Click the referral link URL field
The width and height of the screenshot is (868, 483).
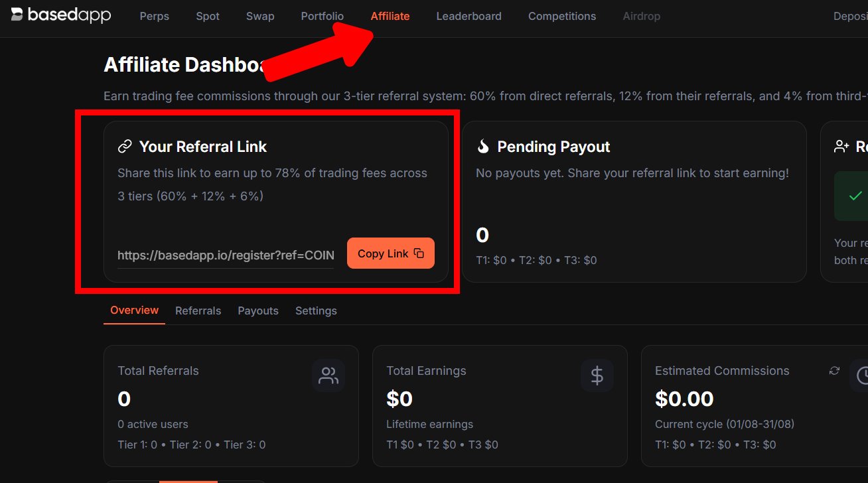pyautogui.click(x=226, y=255)
